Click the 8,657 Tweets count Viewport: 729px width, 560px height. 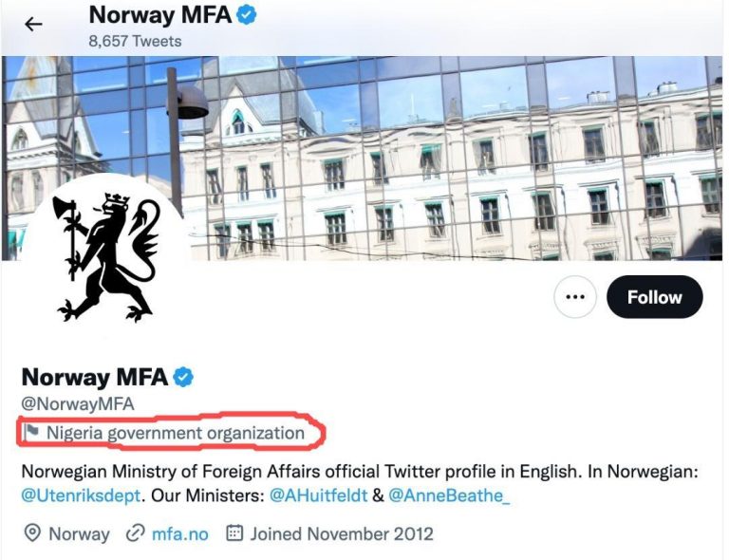point(135,41)
